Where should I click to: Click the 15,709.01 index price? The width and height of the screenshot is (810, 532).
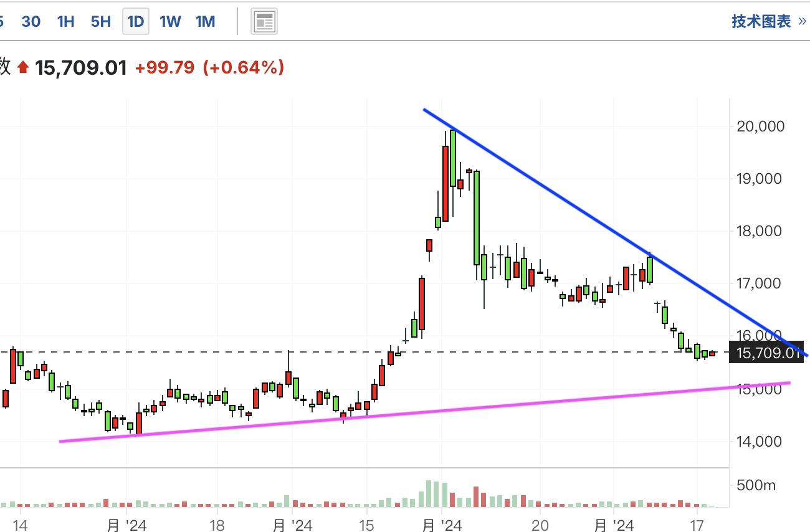[x=81, y=67]
